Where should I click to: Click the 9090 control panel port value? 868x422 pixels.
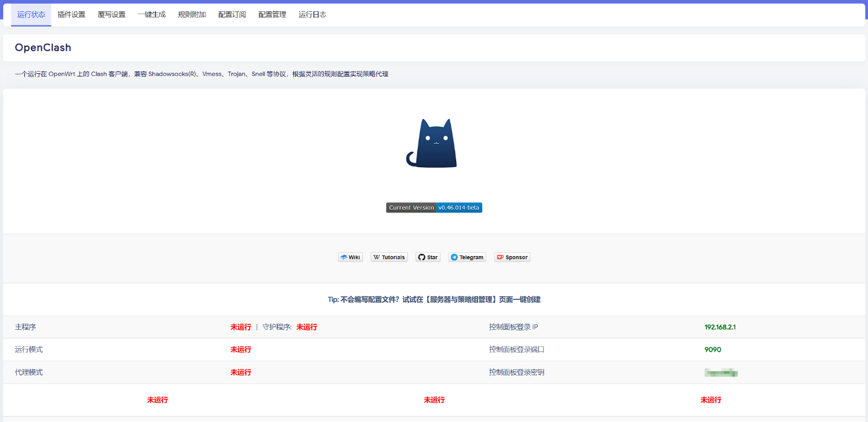coord(713,350)
